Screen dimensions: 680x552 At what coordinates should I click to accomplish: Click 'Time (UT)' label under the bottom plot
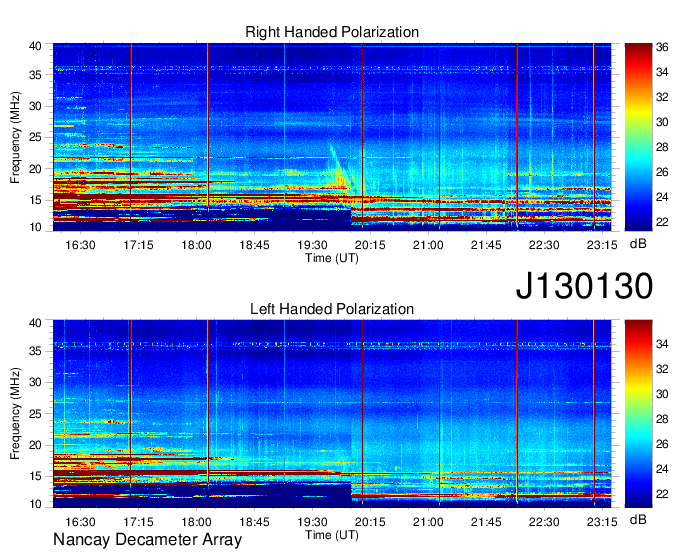[332, 535]
